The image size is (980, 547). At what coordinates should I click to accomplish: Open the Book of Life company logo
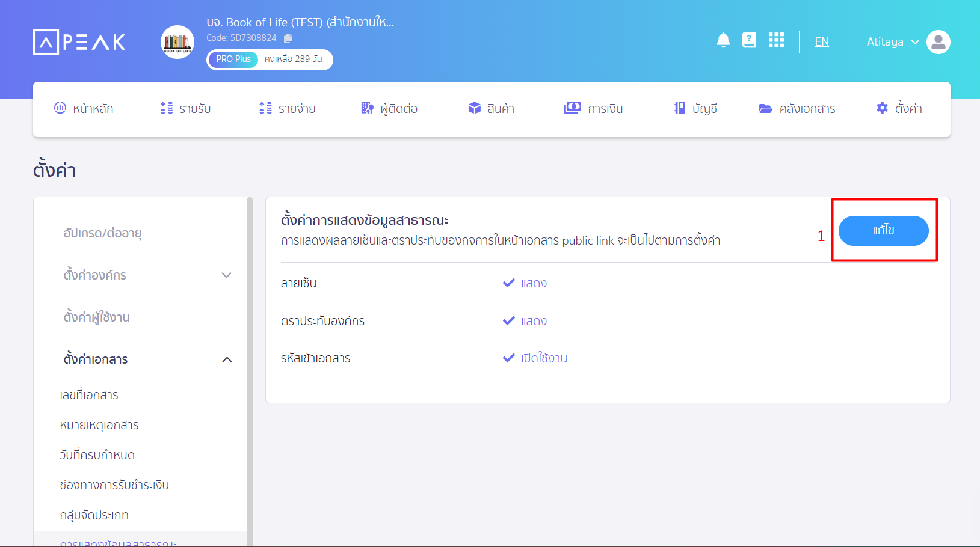[177, 42]
